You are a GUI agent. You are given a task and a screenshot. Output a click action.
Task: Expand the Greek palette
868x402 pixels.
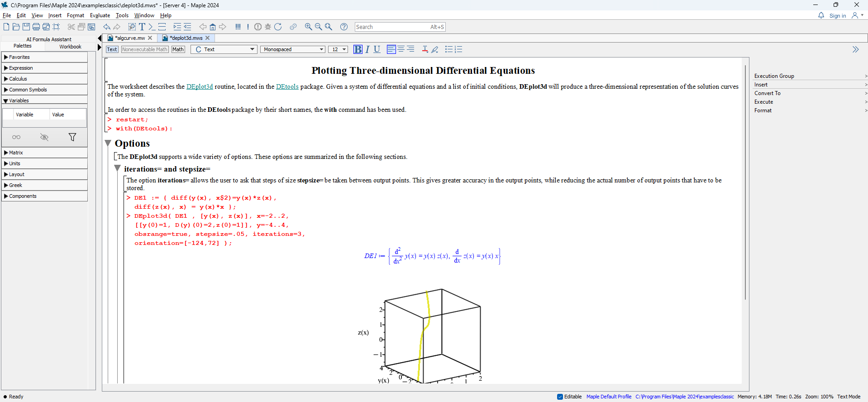tap(44, 185)
